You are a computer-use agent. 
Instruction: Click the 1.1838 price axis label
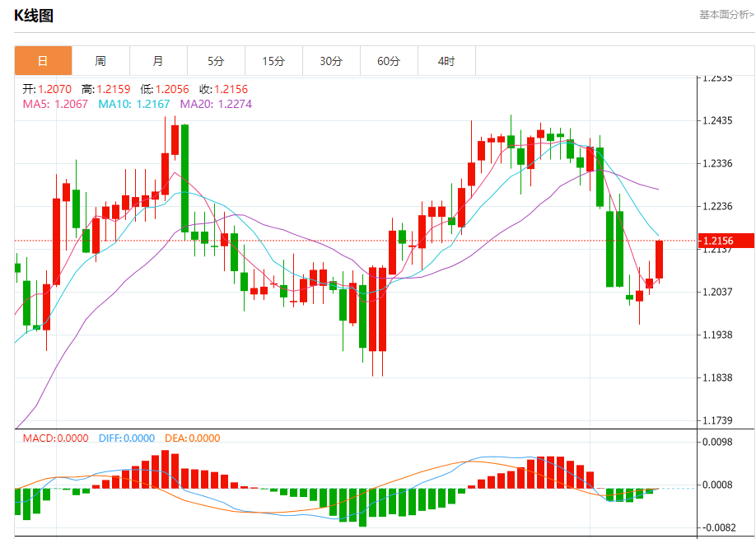point(717,377)
